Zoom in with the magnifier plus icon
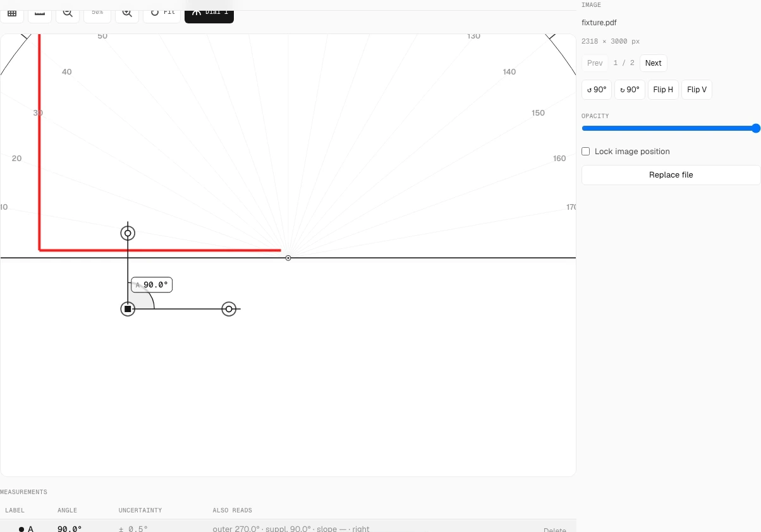This screenshot has height=532, width=761. coord(127,13)
